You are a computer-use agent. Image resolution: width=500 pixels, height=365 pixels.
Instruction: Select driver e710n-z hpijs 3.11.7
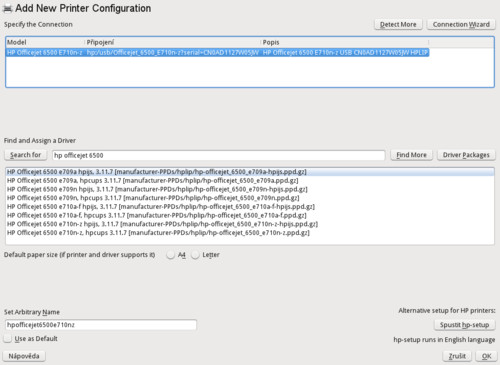[x=250, y=224]
